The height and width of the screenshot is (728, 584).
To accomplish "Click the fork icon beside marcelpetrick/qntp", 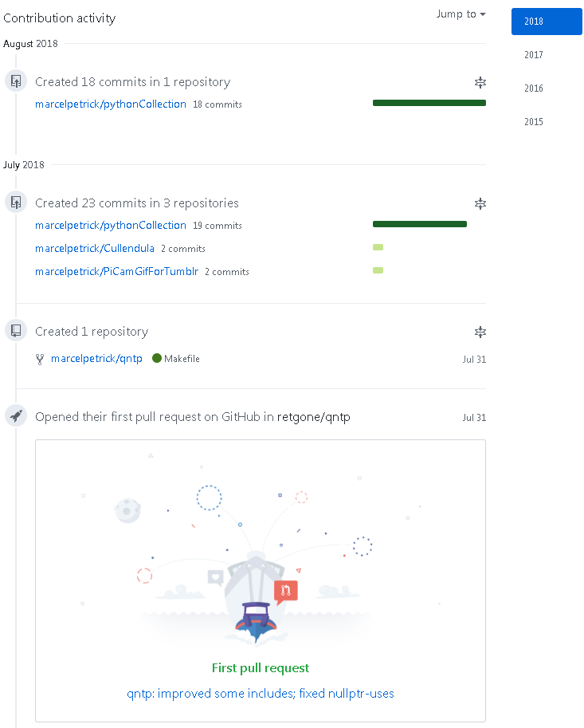I will (x=40, y=360).
